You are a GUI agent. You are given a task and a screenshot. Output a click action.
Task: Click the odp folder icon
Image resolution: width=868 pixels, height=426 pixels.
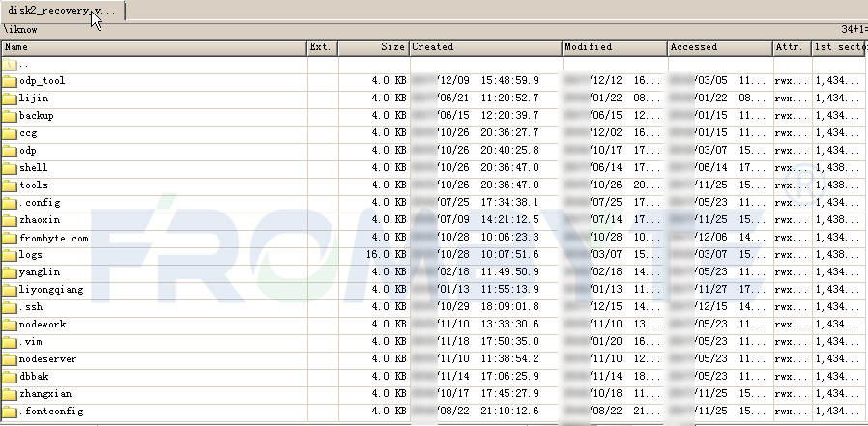click(10, 151)
